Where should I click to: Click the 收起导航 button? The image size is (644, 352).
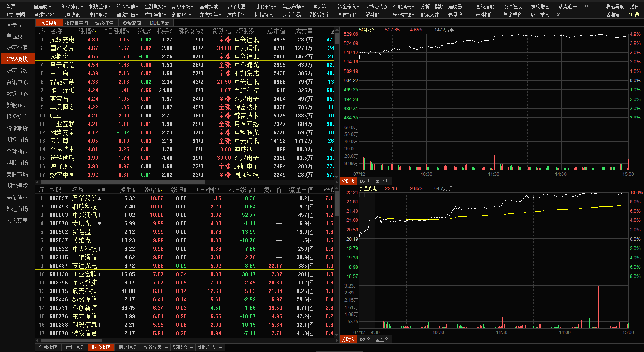615,7
